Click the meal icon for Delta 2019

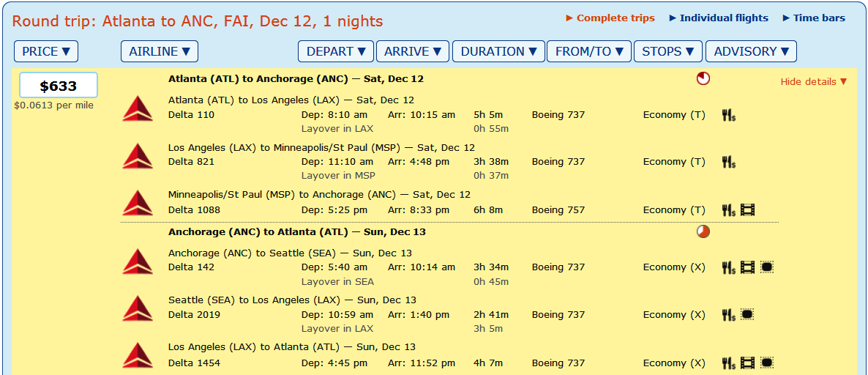point(728,315)
